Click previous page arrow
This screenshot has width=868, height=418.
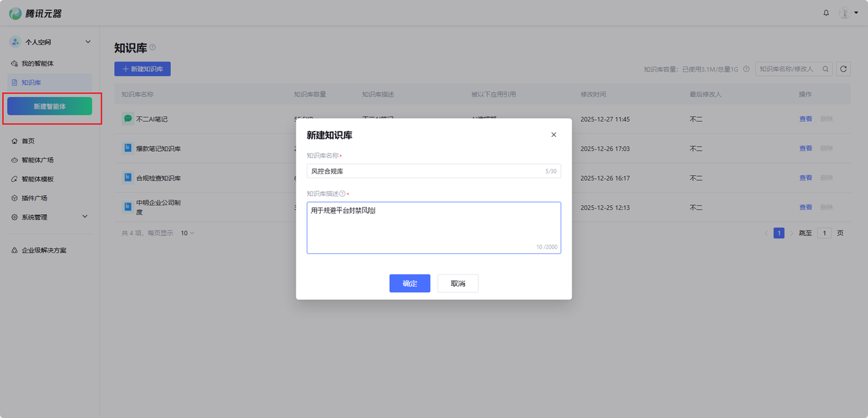pyautogui.click(x=766, y=233)
